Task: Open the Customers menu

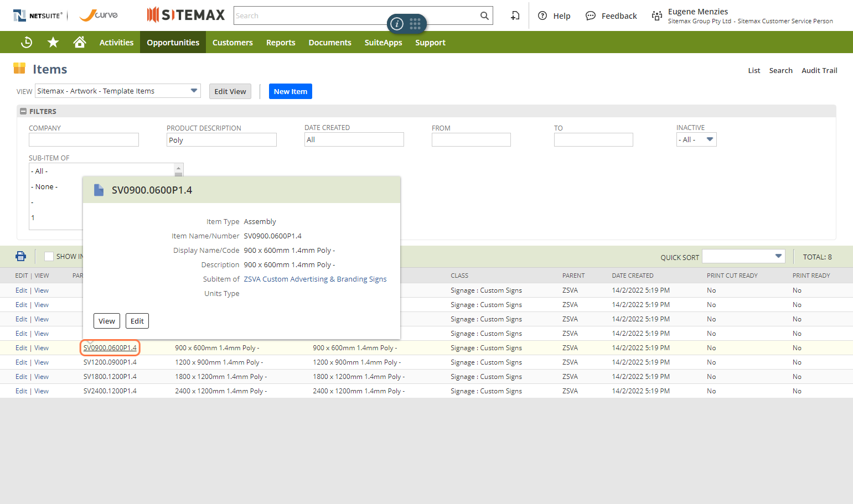Action: pos(232,43)
